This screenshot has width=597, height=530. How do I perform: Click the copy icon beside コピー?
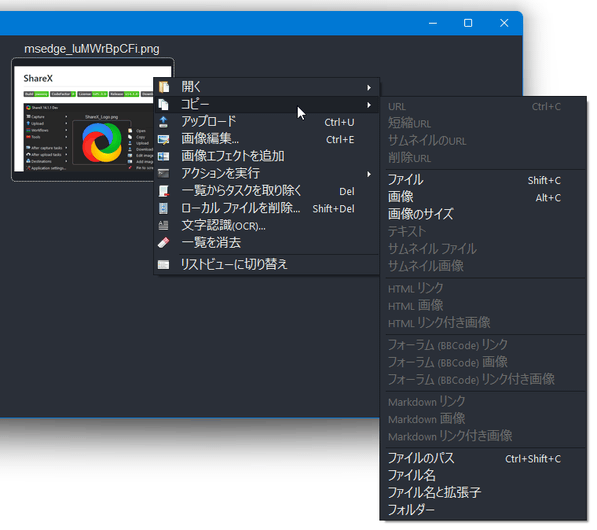pyautogui.click(x=164, y=104)
